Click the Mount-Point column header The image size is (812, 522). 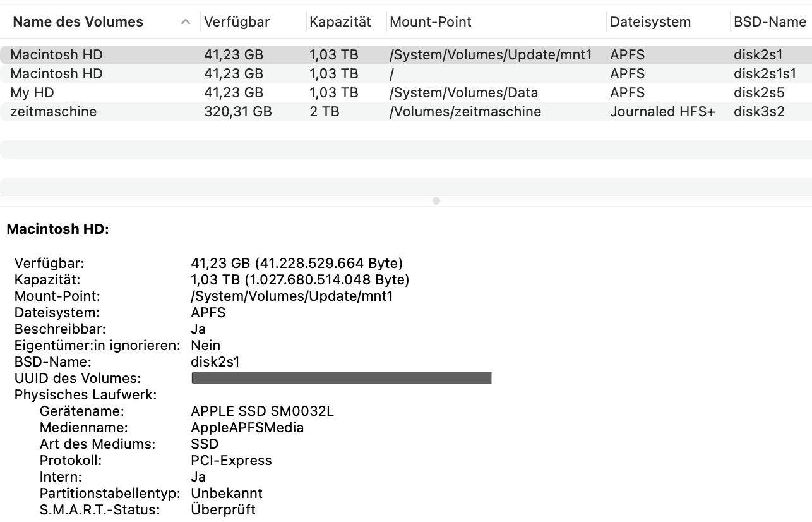pos(431,22)
